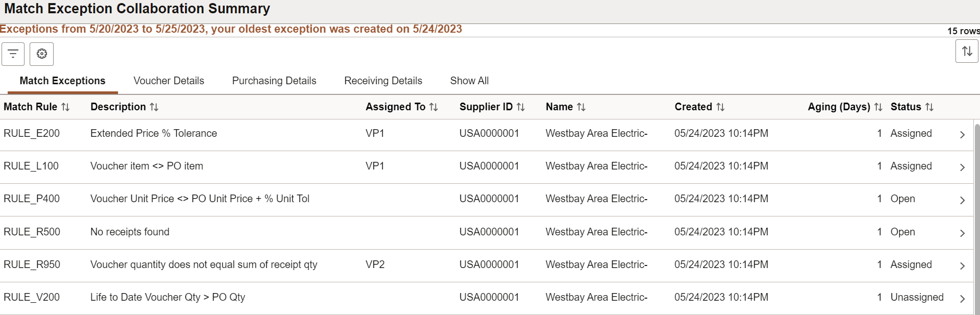
Task: Sort by Supplier ID column
Action: pyautogui.click(x=521, y=107)
